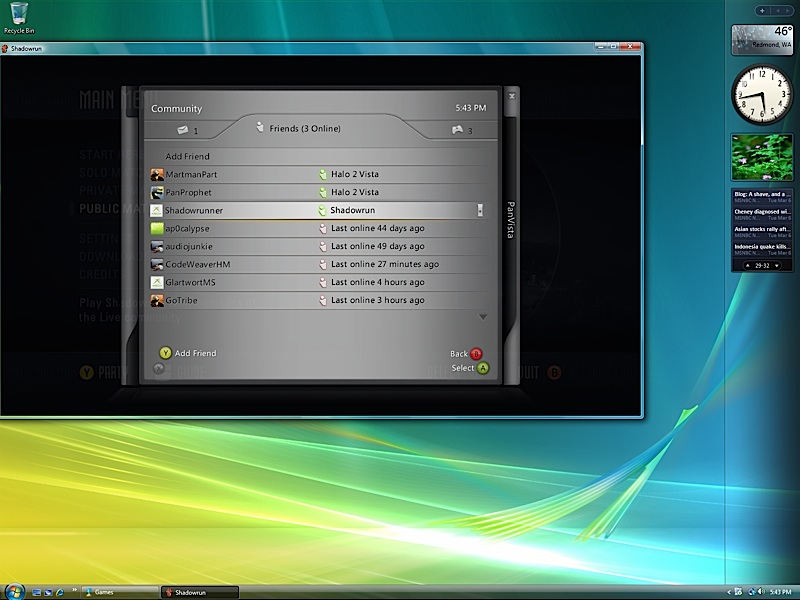Viewport: 800px width, 600px height.
Task: Show next headlines in the news feed gadget
Action: (x=778, y=265)
